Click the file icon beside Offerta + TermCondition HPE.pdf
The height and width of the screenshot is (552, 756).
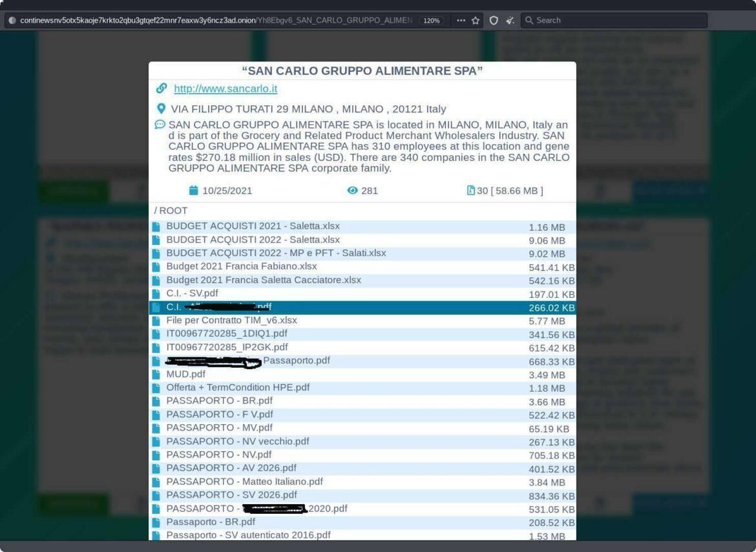(156, 388)
